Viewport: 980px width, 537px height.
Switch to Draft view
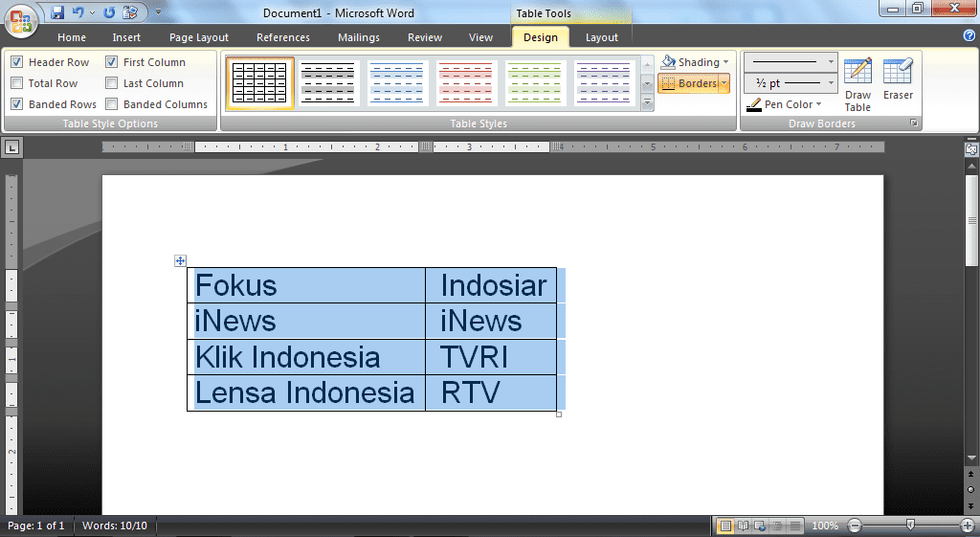tap(794, 526)
